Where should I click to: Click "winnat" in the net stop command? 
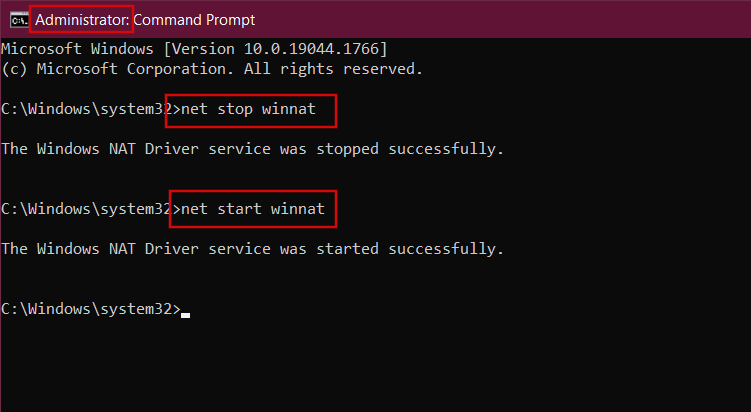click(288, 109)
